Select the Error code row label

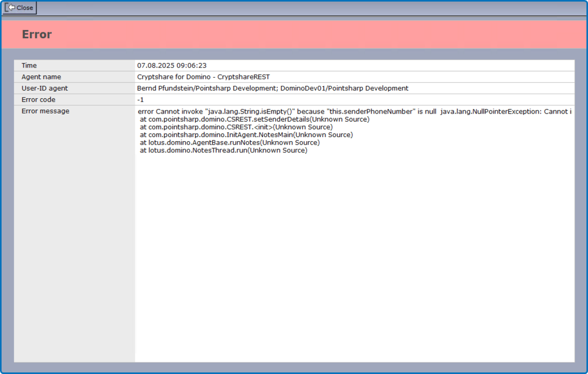tap(38, 99)
